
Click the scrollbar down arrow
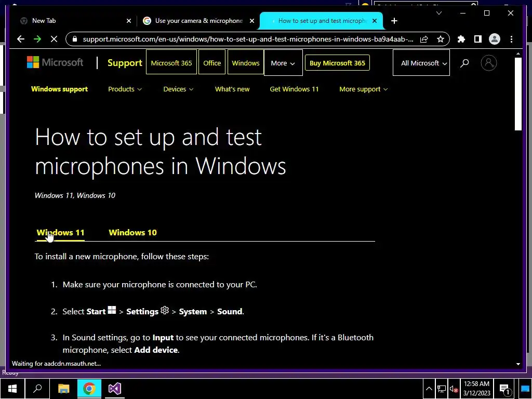coord(518,364)
